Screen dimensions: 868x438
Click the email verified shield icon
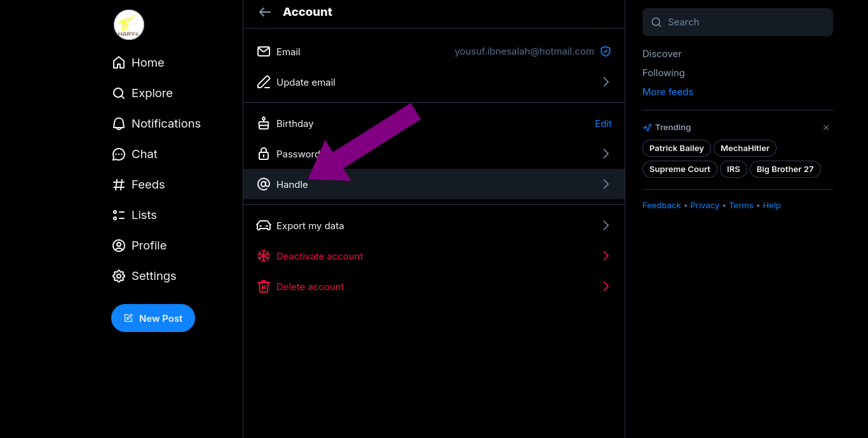coord(606,52)
